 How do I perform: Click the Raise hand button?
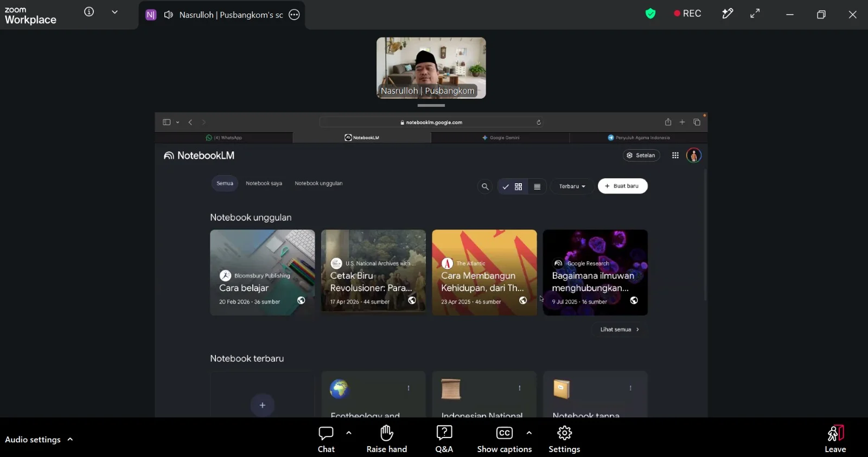387,439
